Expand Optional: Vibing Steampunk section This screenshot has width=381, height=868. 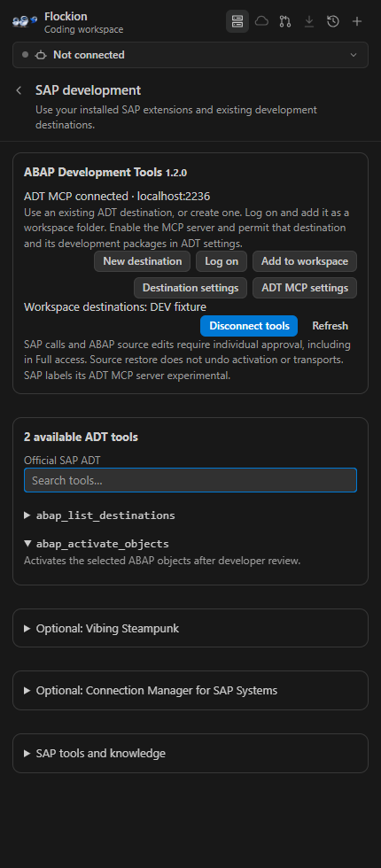click(190, 628)
